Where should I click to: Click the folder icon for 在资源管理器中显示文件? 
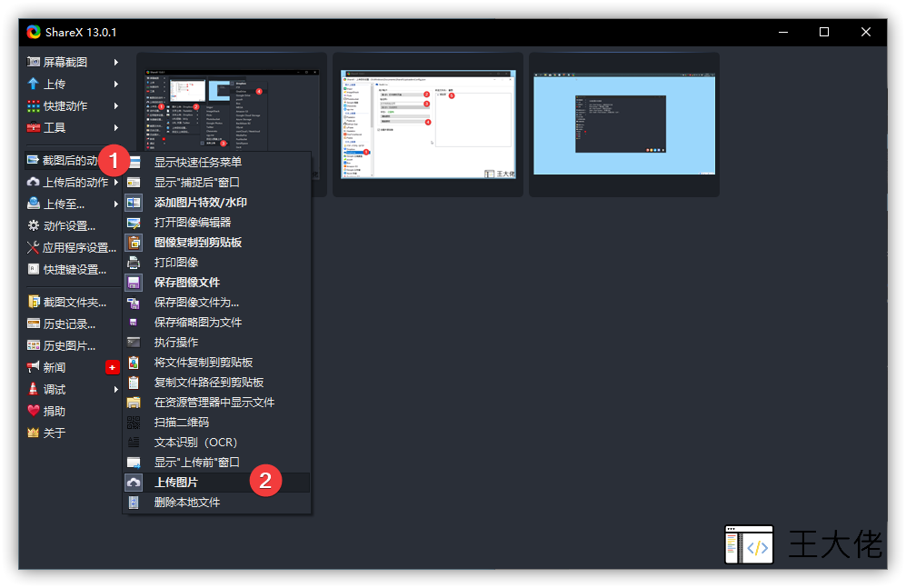point(134,403)
